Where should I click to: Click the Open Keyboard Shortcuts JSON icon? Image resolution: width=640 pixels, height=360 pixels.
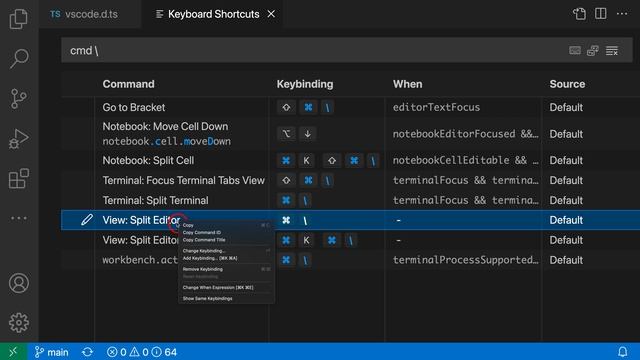579,14
